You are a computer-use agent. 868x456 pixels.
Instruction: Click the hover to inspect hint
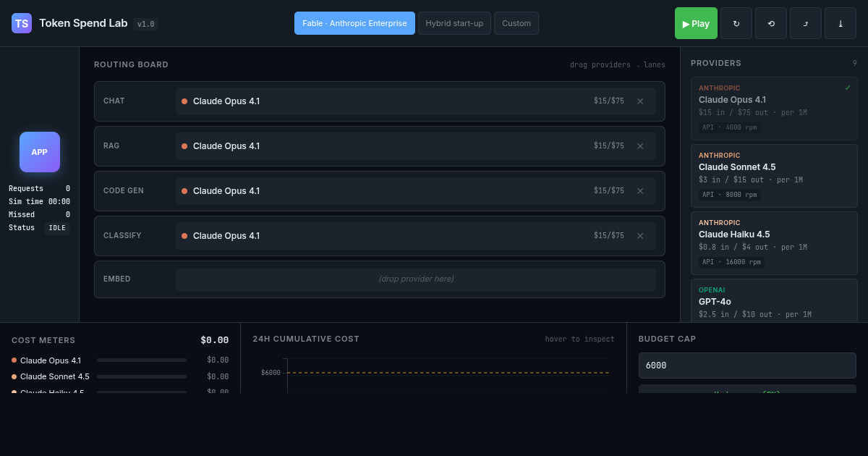[580, 339]
